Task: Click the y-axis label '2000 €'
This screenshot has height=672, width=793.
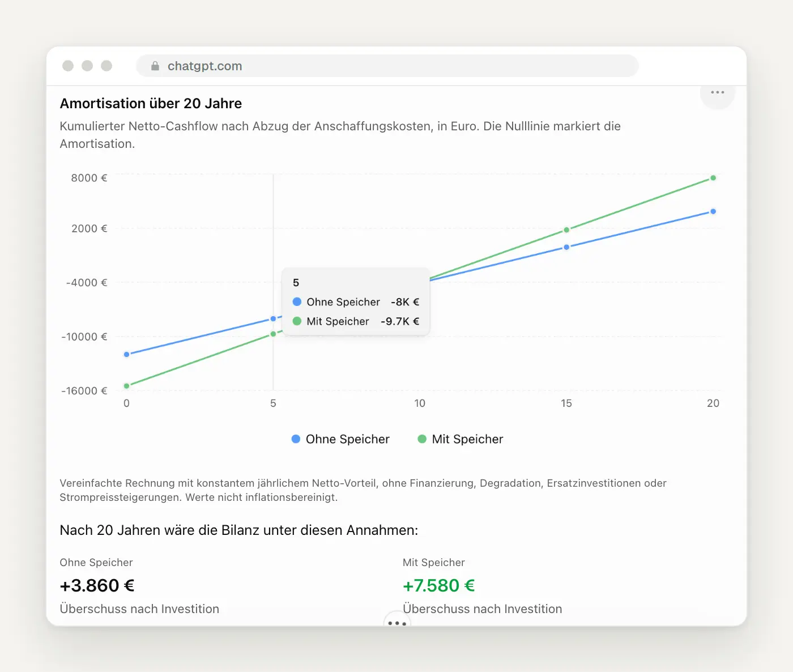Action: point(89,229)
